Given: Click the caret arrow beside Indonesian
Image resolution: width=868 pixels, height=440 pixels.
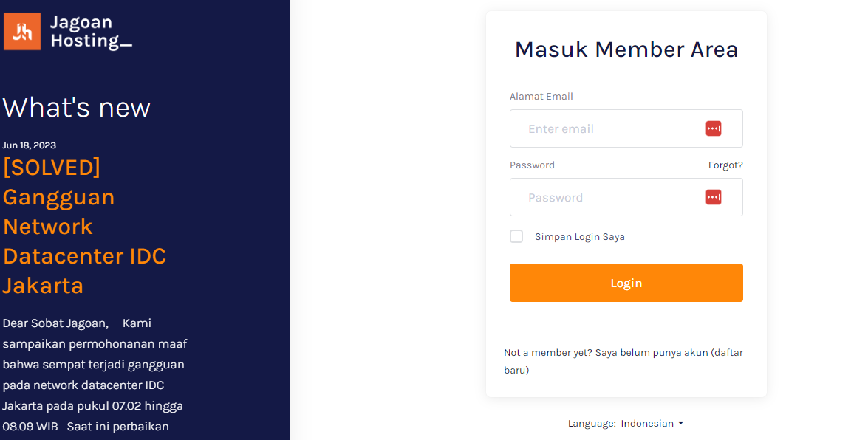Looking at the screenshot, I should tap(680, 424).
